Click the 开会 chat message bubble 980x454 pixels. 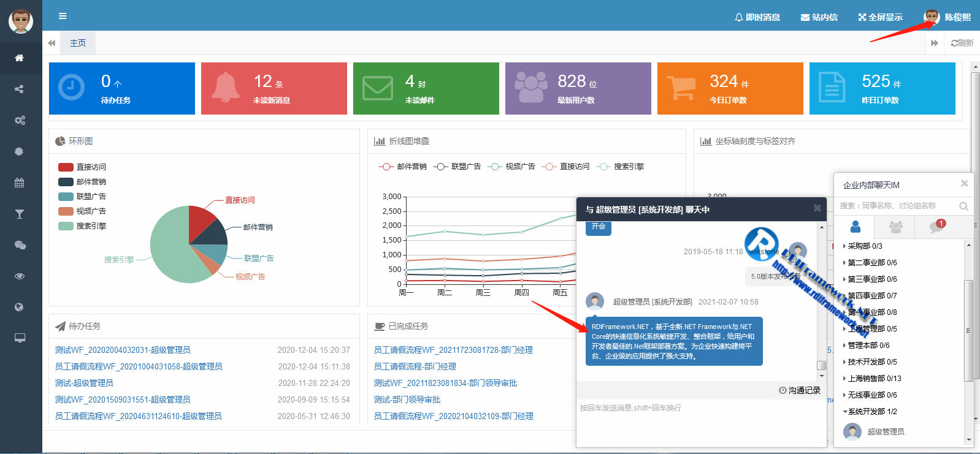599,227
